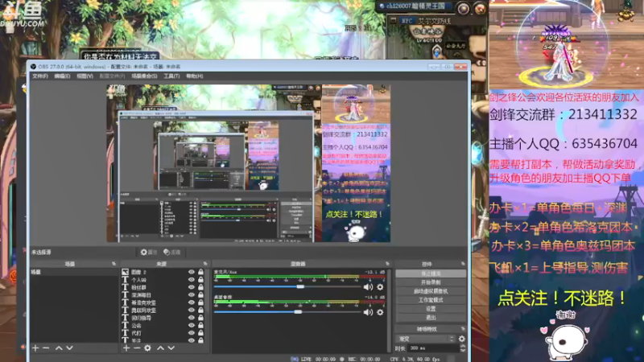This screenshot has width=644, height=362.
Task: Click the 图像 2 image source icon
Action: [126, 272]
